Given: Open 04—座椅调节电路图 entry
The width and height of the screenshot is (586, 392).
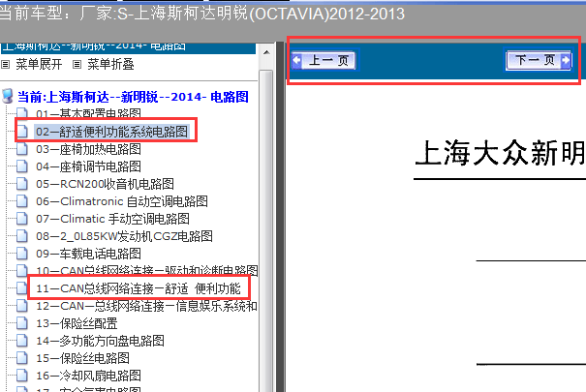Looking at the screenshot, I should point(88,166).
